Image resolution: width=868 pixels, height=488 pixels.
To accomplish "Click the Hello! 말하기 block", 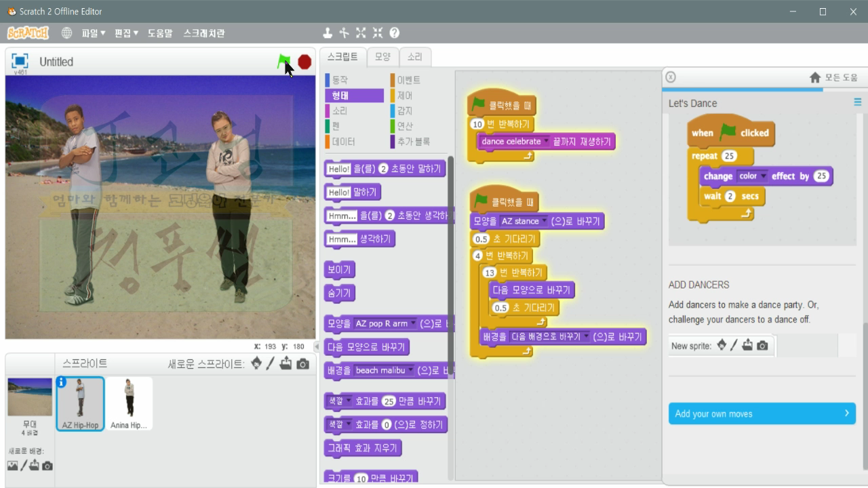I will point(352,192).
